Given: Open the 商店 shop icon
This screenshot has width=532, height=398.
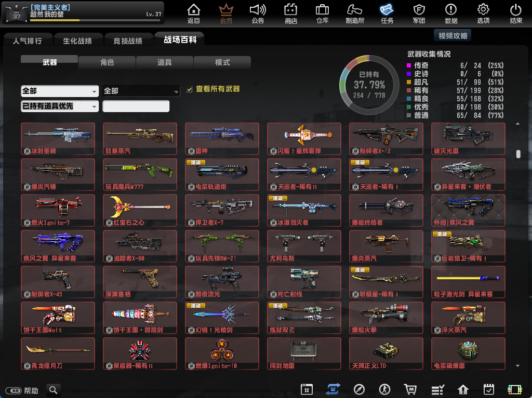Looking at the screenshot, I should (291, 13).
